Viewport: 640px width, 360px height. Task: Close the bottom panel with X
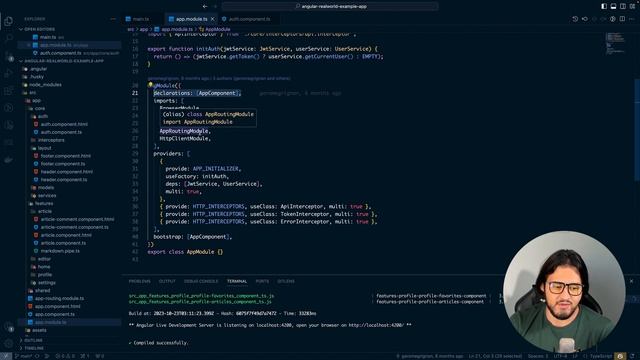[631, 281]
